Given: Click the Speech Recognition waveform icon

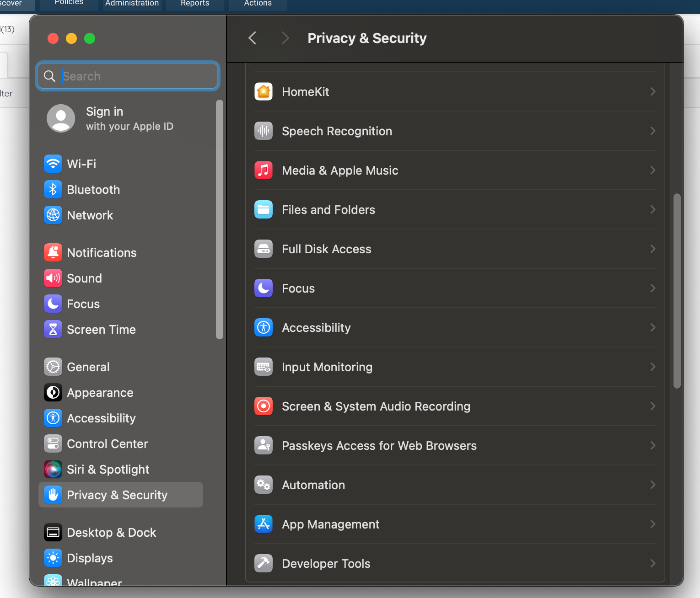Looking at the screenshot, I should point(264,131).
